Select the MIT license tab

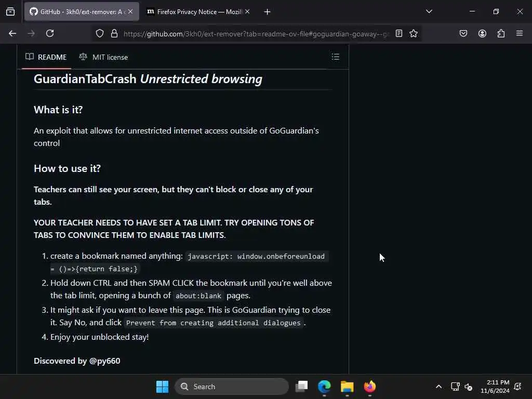point(103,57)
